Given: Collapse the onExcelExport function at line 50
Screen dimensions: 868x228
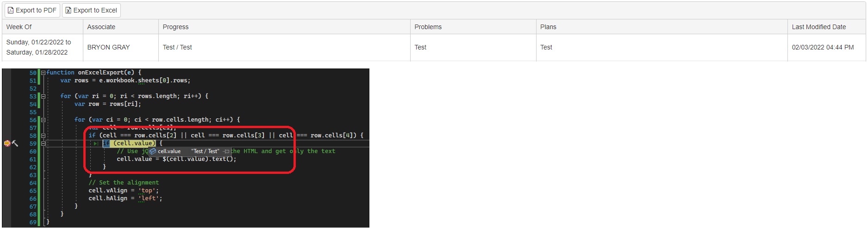Looking at the screenshot, I should 43,73.
